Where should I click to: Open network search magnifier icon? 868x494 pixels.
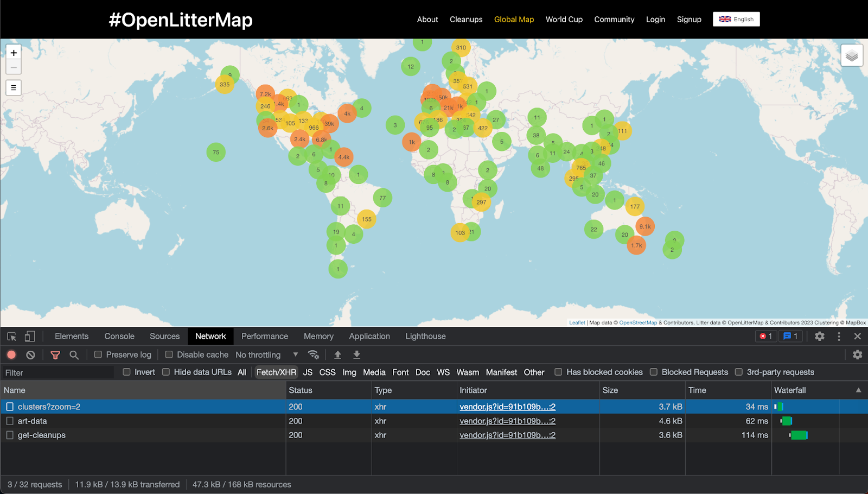click(x=74, y=355)
